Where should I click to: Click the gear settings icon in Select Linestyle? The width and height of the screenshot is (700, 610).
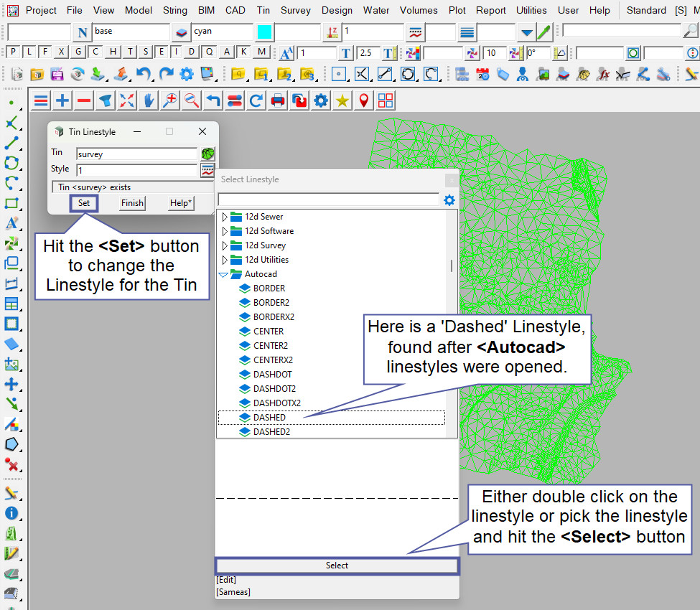(x=449, y=200)
